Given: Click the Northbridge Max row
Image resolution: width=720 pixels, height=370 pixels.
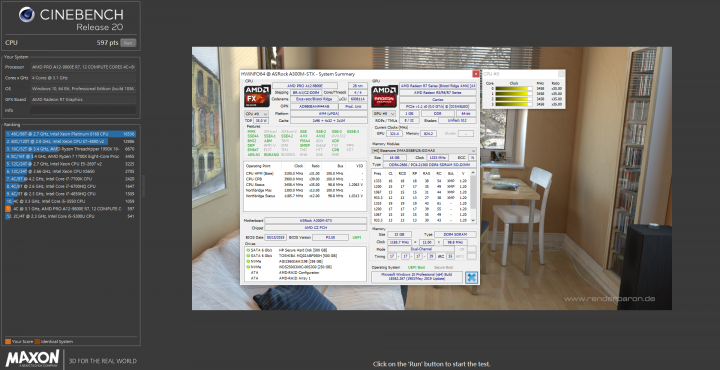Looking at the screenshot, I should click(305, 190).
